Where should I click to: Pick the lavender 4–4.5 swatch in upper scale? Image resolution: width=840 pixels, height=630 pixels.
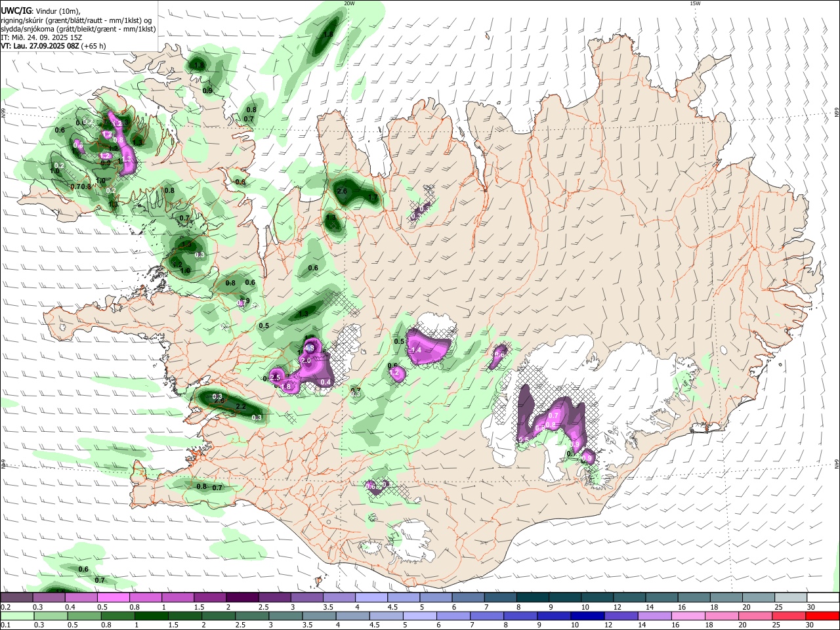[x=370, y=598]
